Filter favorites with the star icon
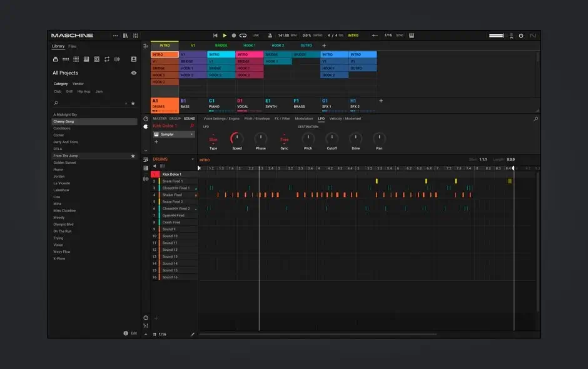The width and height of the screenshot is (588, 369). [x=133, y=103]
